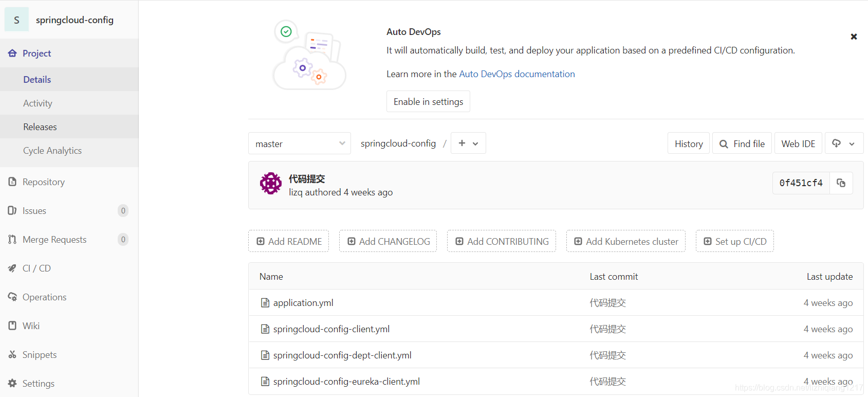The height and width of the screenshot is (397, 868).
Task: Open the plus new-file dropdown
Action: pos(468,143)
